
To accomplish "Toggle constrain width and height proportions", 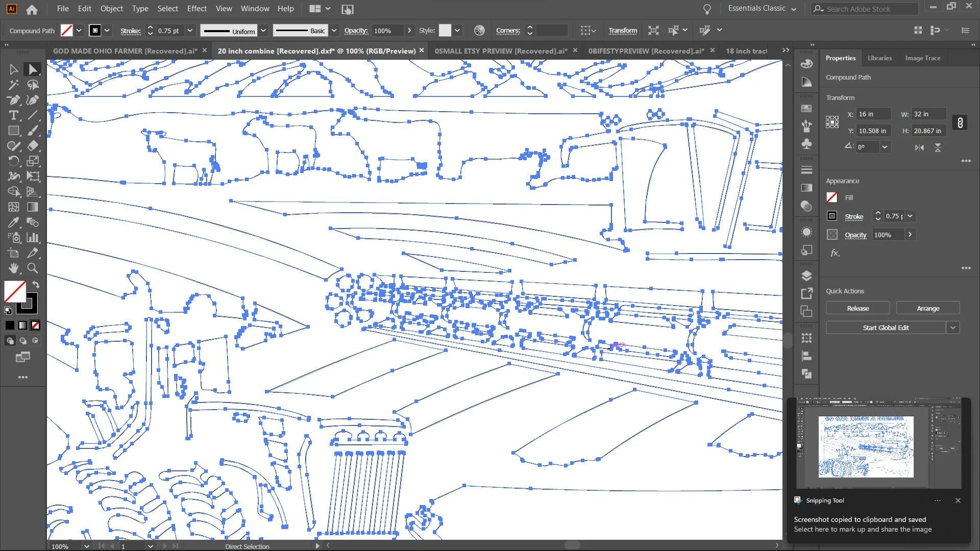I will [960, 122].
